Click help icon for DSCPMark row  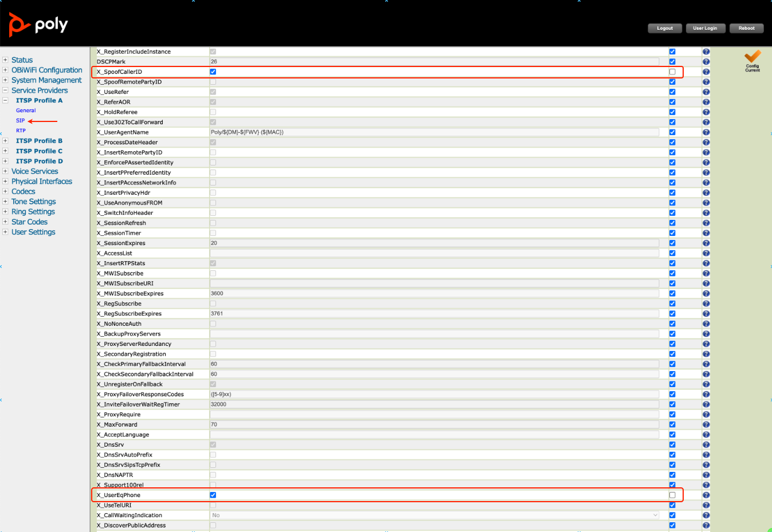[x=706, y=62]
